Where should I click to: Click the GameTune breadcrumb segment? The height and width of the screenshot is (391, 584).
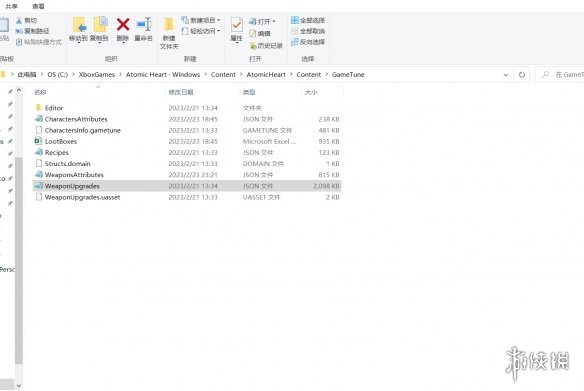tap(348, 74)
